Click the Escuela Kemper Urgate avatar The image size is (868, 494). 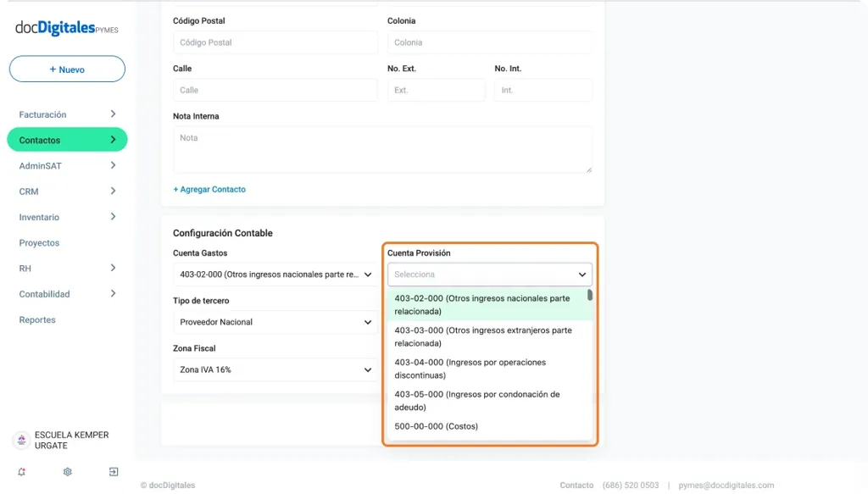click(x=21, y=441)
